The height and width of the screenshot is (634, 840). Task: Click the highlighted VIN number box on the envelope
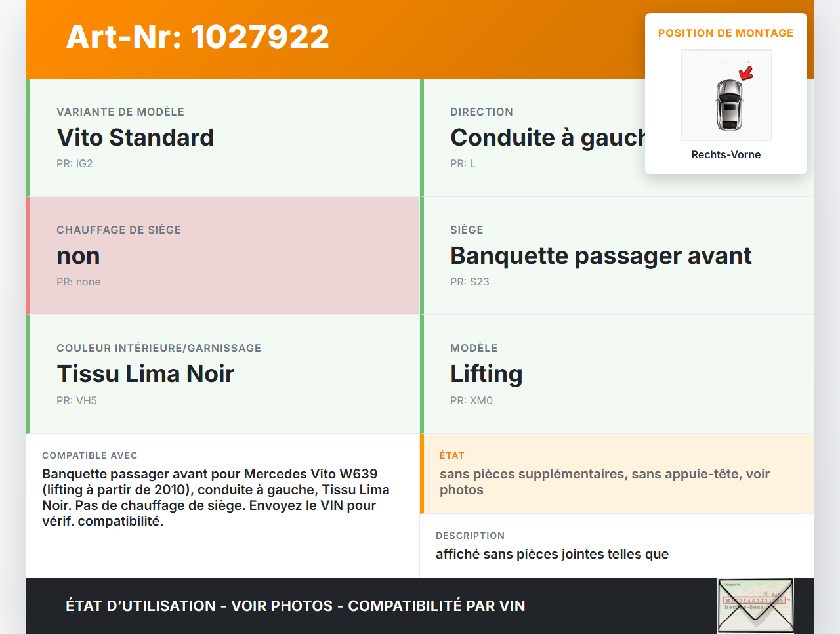[x=753, y=602]
